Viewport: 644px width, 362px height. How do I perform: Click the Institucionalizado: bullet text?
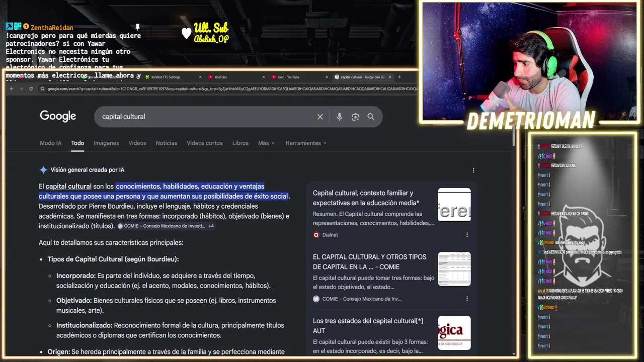coord(170,330)
